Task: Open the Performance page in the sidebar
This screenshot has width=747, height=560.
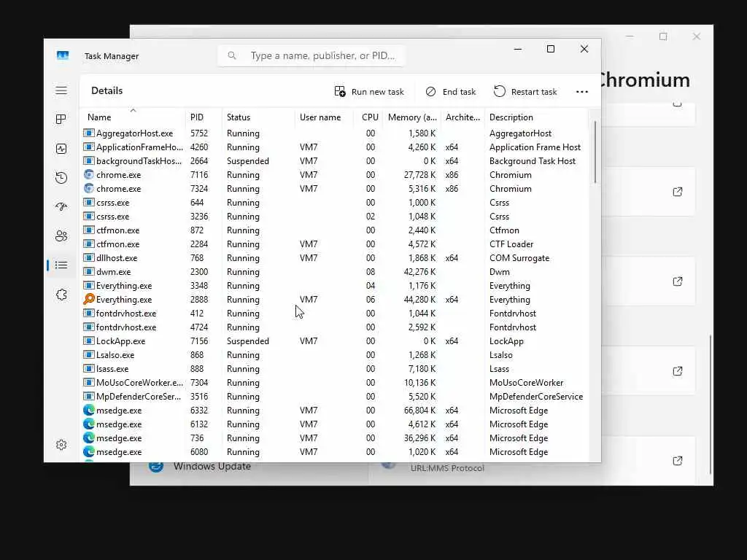Action: [61, 149]
